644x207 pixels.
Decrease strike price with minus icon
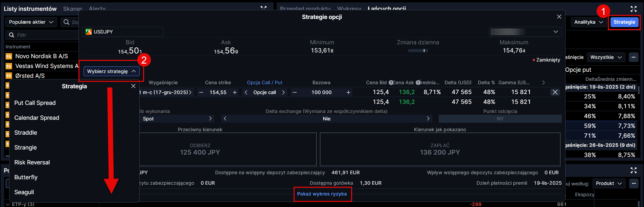[x=201, y=92]
